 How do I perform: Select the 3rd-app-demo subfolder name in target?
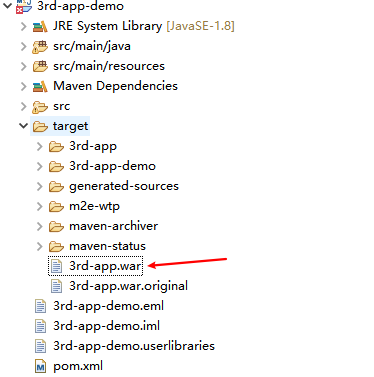point(112,166)
